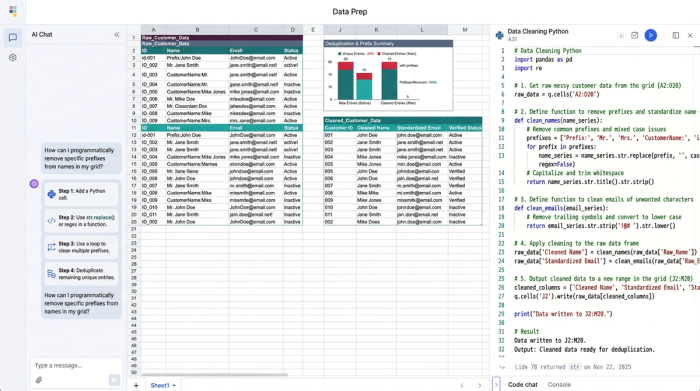This screenshot has width=700, height=391.
Task: Run the code with the blue play button
Action: pos(650,35)
